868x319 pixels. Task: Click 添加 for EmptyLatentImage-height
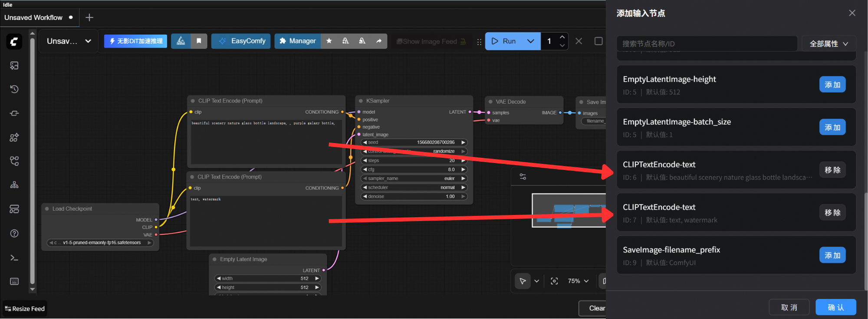coord(832,85)
